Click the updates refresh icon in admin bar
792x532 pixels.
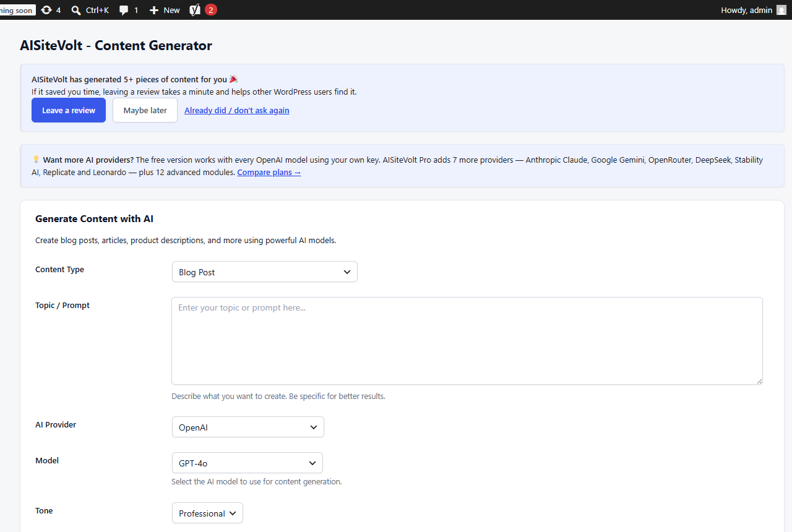[x=46, y=10]
